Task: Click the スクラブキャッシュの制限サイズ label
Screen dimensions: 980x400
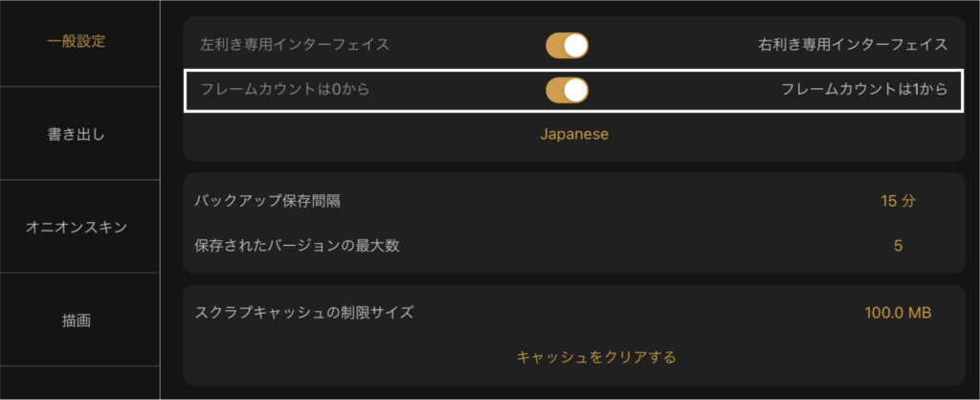Action: 304,313
